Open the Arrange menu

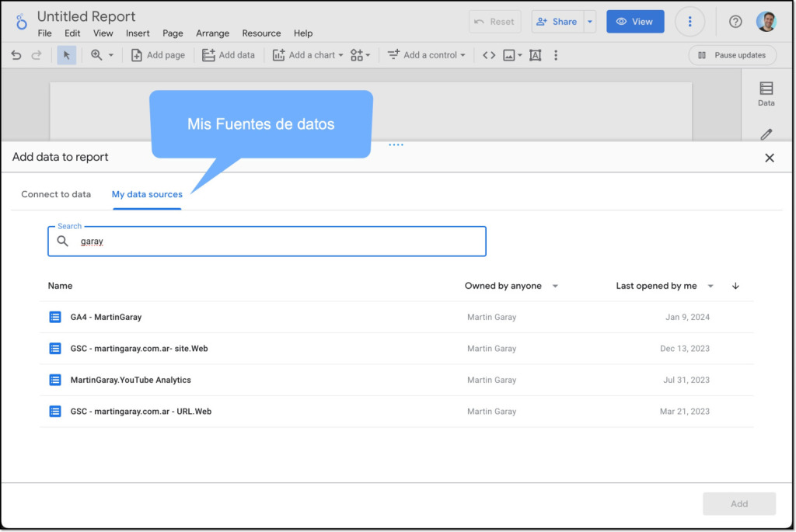213,33
